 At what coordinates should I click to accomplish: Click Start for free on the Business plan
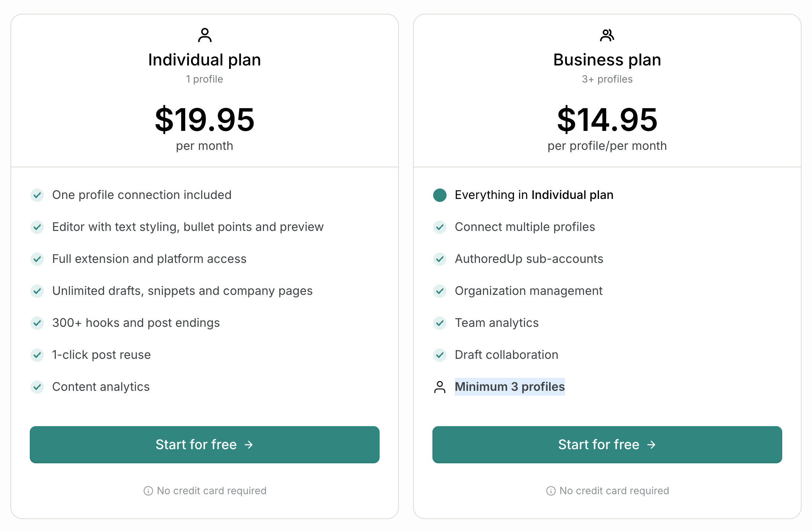[x=607, y=444]
